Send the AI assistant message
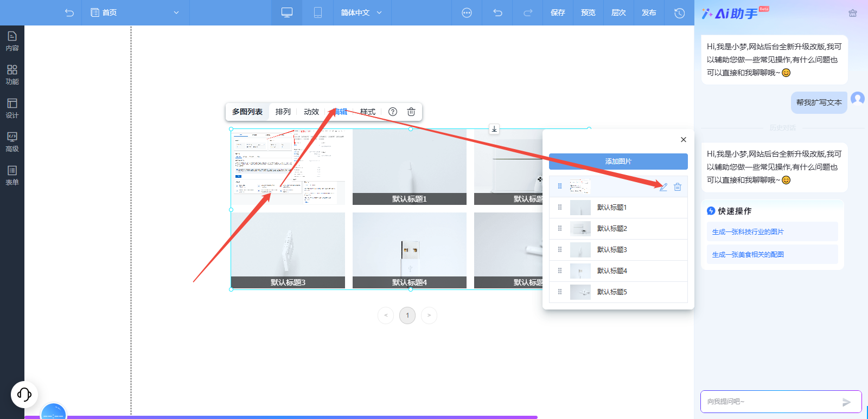This screenshot has width=868, height=419. pos(846,402)
